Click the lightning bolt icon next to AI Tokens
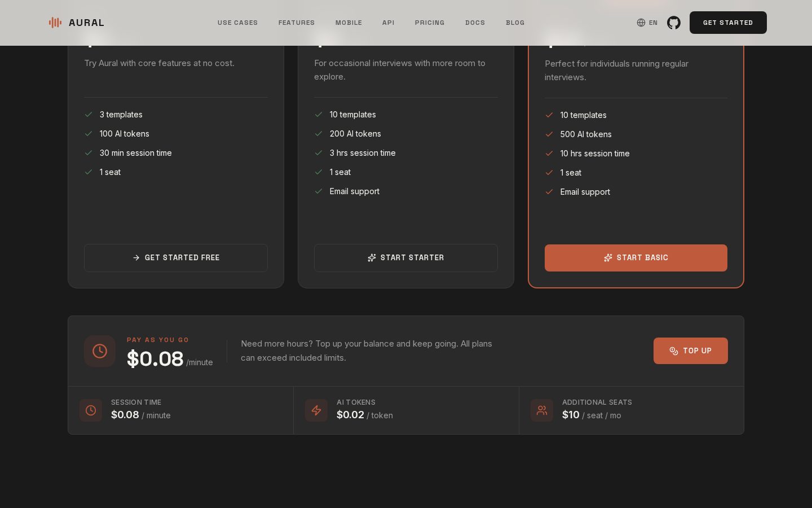This screenshot has height=508, width=812. click(316, 410)
